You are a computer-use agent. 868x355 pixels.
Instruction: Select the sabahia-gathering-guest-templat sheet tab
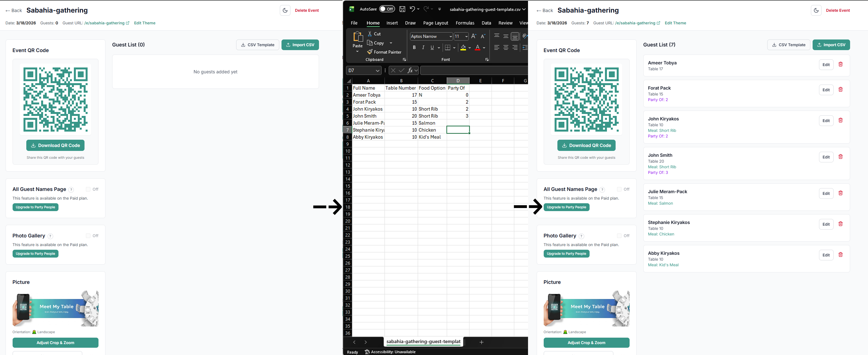pyautogui.click(x=424, y=342)
